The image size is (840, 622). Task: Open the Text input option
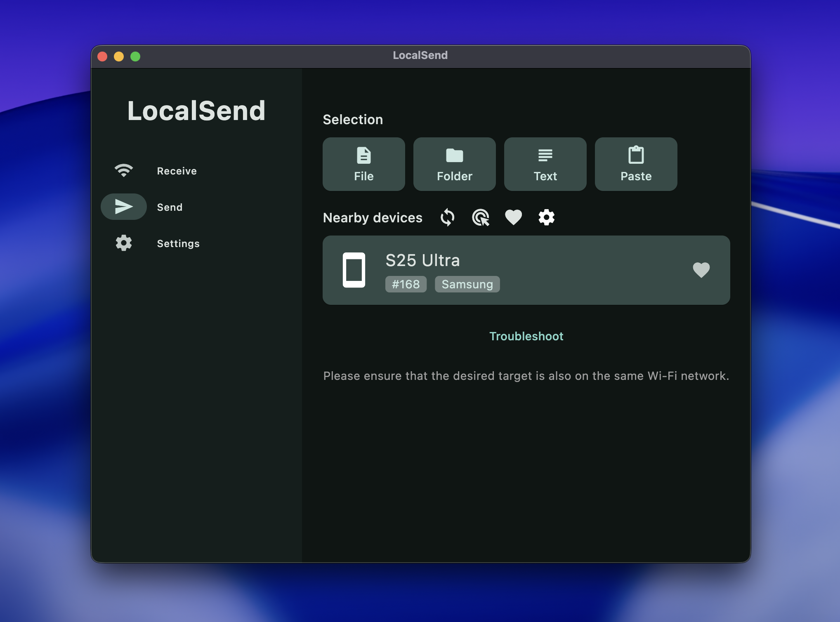click(545, 164)
